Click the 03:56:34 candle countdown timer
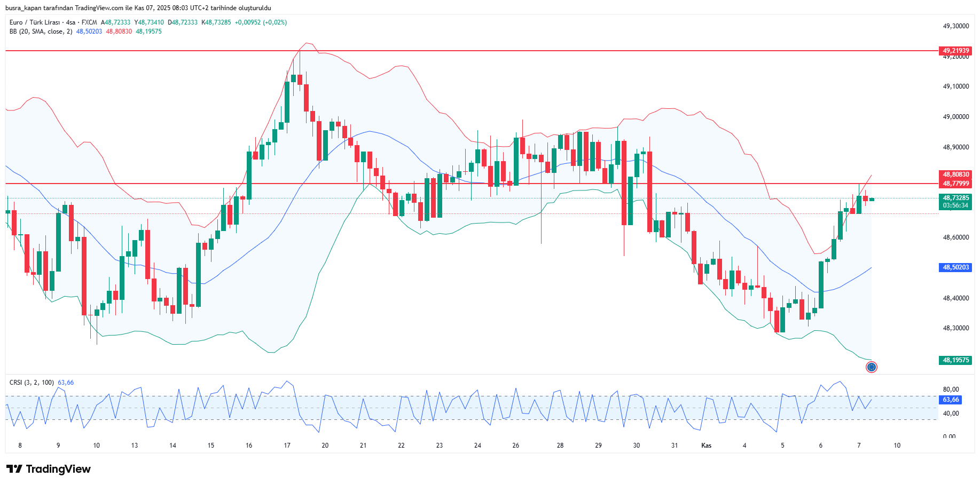Image resolution: width=980 pixels, height=485 pixels. (955, 205)
